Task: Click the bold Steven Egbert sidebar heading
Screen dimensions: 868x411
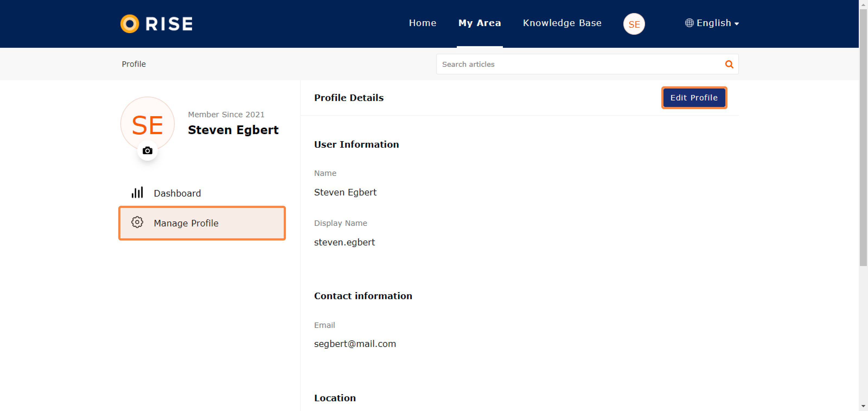Action: (x=233, y=130)
